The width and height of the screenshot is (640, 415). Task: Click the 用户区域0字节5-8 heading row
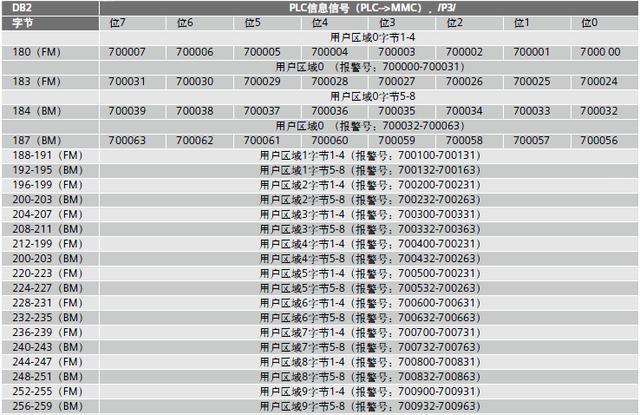click(x=369, y=96)
